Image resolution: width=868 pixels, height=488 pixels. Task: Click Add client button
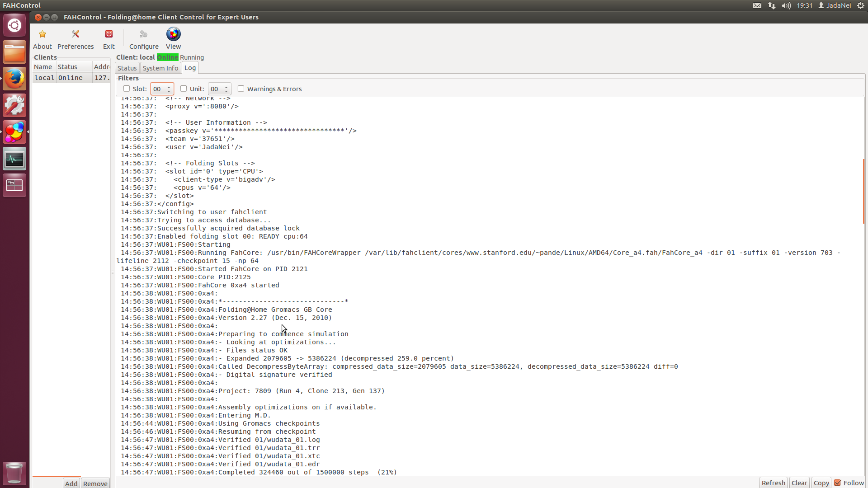click(71, 483)
